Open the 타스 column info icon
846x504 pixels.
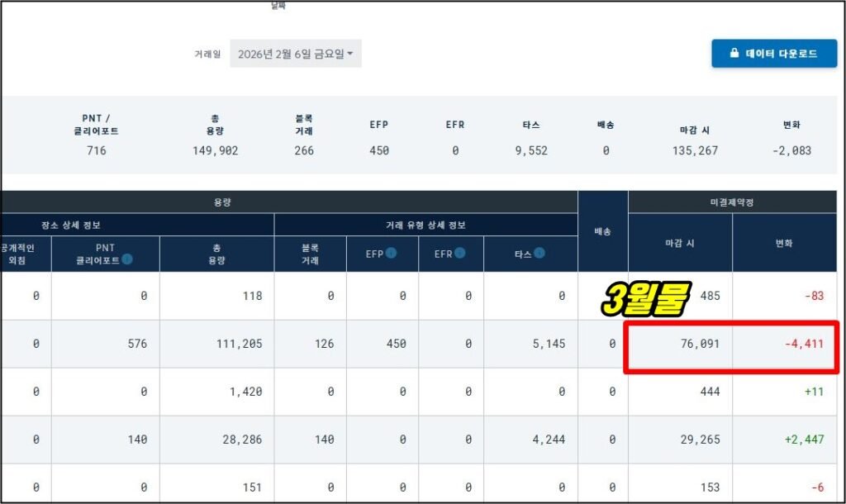(539, 254)
